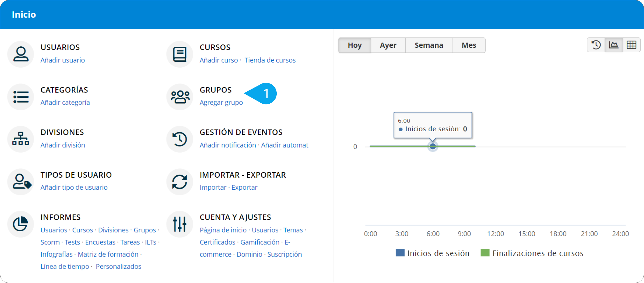Image resolution: width=644 pixels, height=283 pixels.
Task: Open the Certificados settings link
Action: [x=217, y=242]
